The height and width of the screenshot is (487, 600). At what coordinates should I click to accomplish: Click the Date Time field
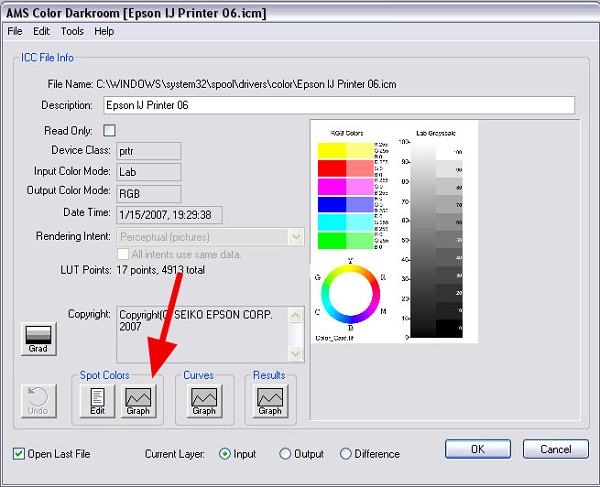pyautogui.click(x=169, y=215)
